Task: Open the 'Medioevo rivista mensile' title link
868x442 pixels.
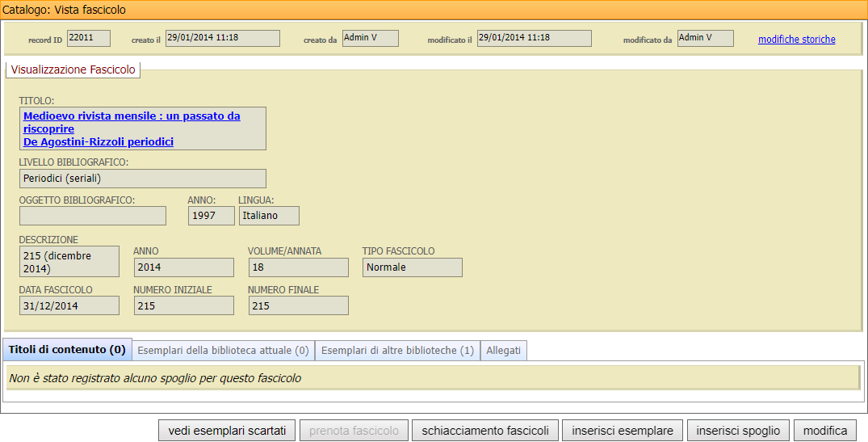Action: tap(132, 116)
